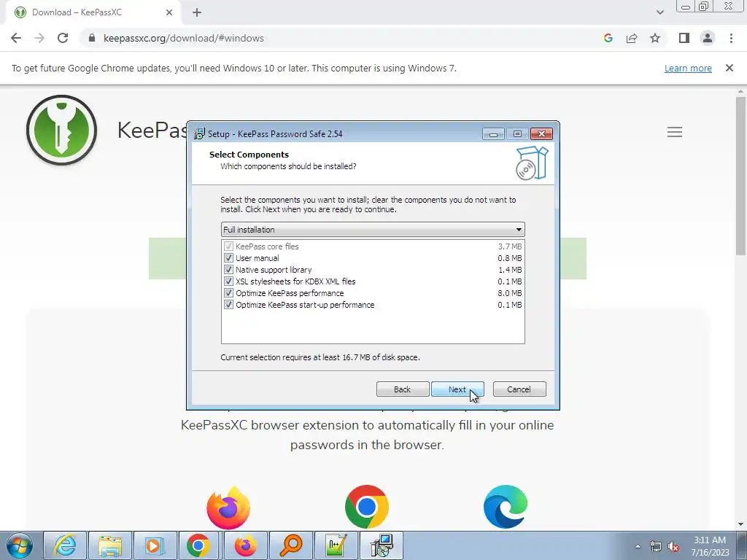
Task: Open the magnifier search app in taskbar
Action: [x=290, y=545]
